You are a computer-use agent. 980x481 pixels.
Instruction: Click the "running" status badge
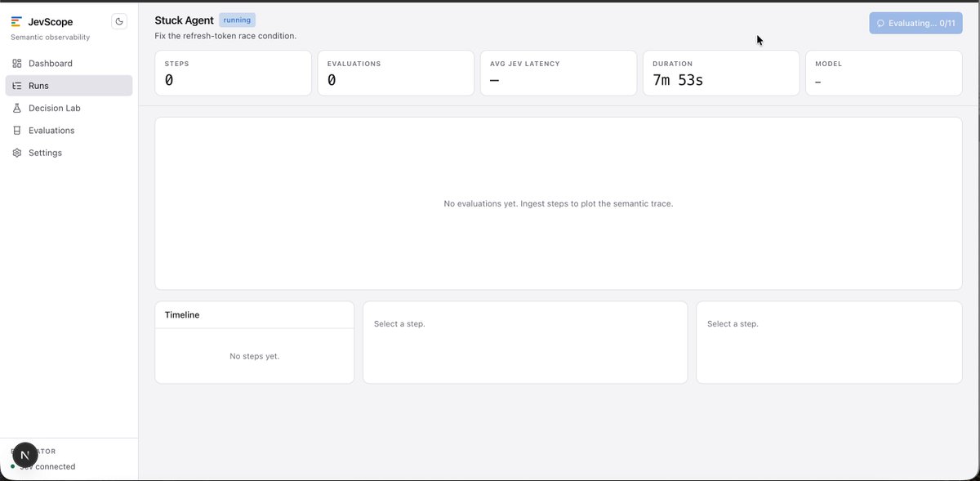click(237, 20)
